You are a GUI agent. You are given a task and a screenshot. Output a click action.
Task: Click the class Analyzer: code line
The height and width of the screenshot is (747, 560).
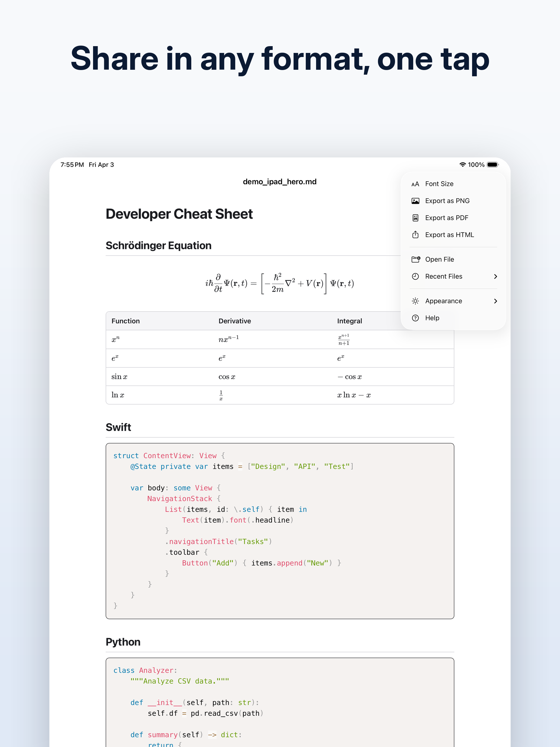[x=145, y=670]
